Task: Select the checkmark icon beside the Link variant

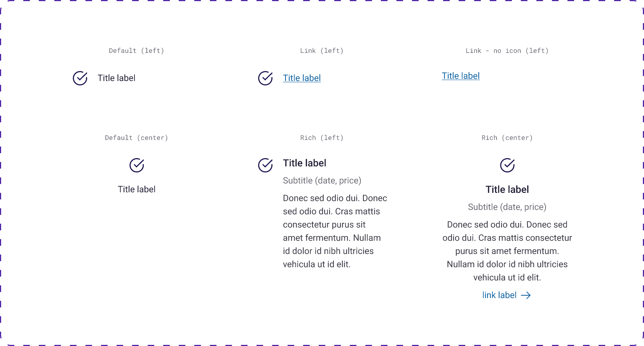Action: click(265, 78)
